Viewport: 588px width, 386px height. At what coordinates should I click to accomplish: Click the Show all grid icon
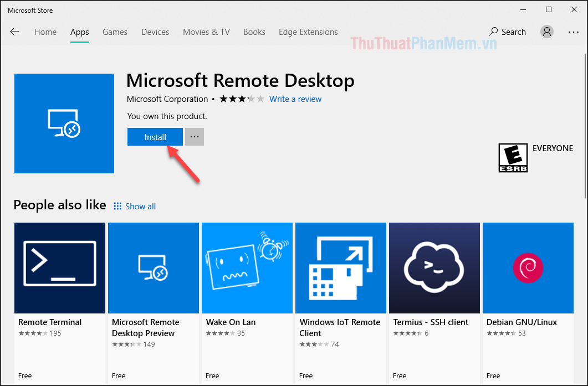click(117, 206)
